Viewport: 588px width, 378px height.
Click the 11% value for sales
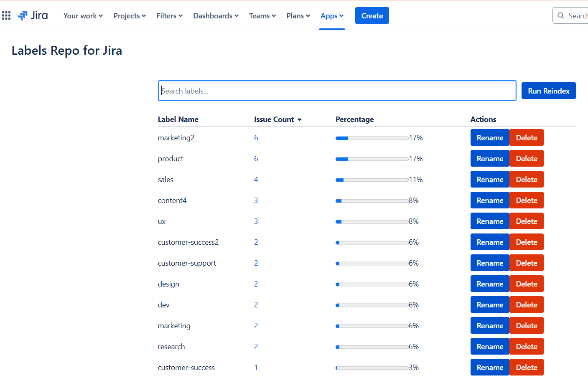(x=416, y=180)
